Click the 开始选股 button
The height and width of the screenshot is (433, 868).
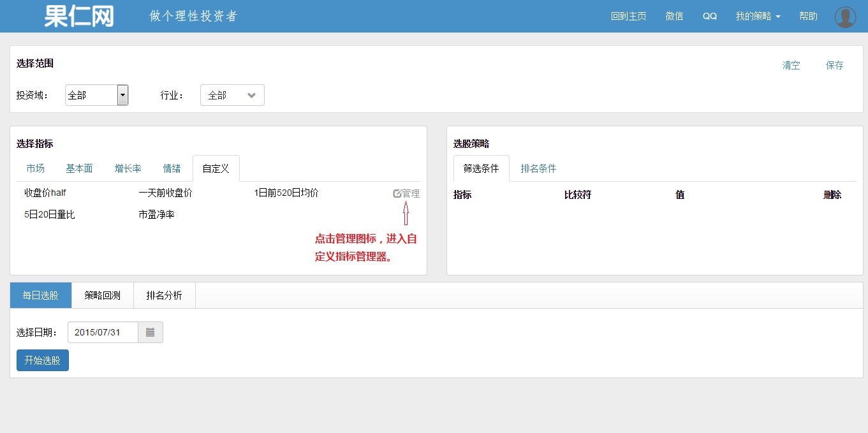43,360
